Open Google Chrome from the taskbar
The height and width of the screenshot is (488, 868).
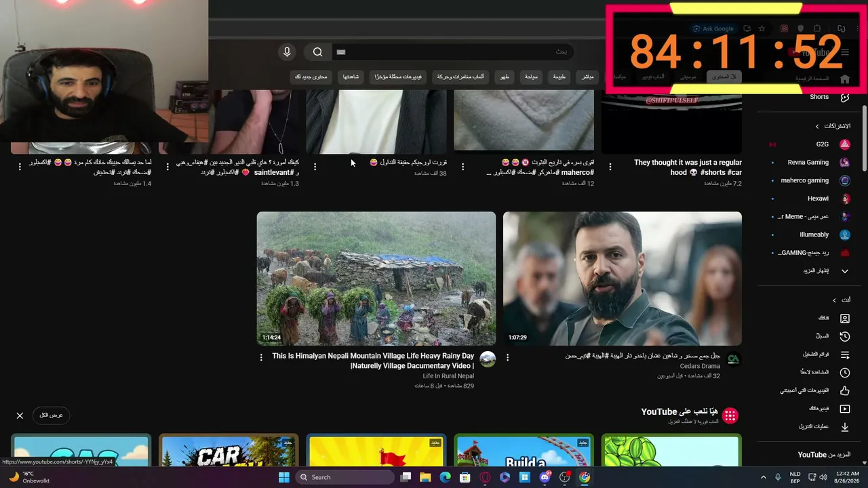click(585, 477)
